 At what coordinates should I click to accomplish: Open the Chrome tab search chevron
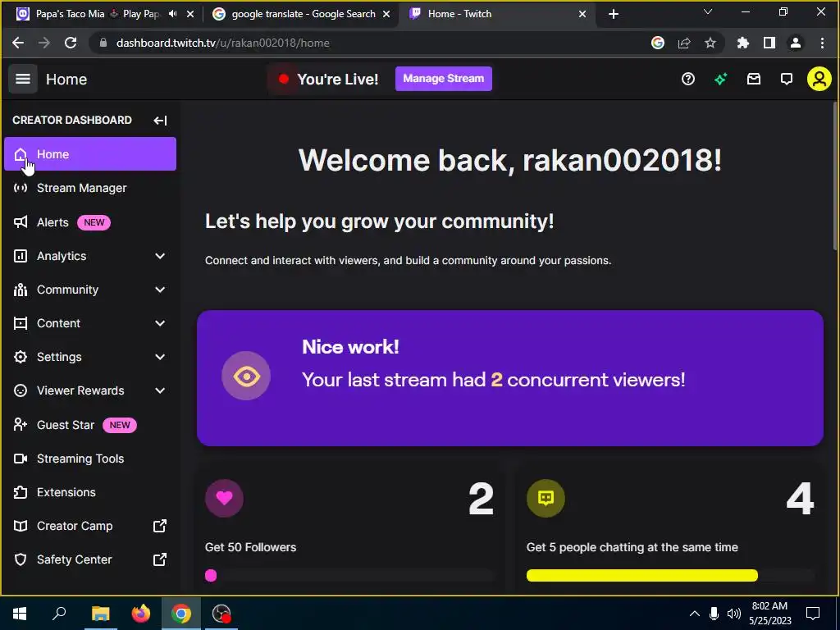tap(708, 11)
